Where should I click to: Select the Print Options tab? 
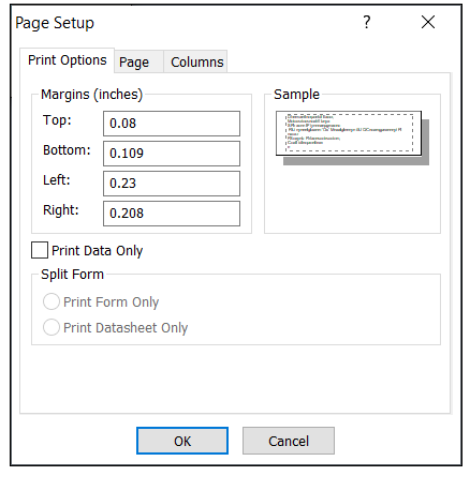[x=67, y=60]
